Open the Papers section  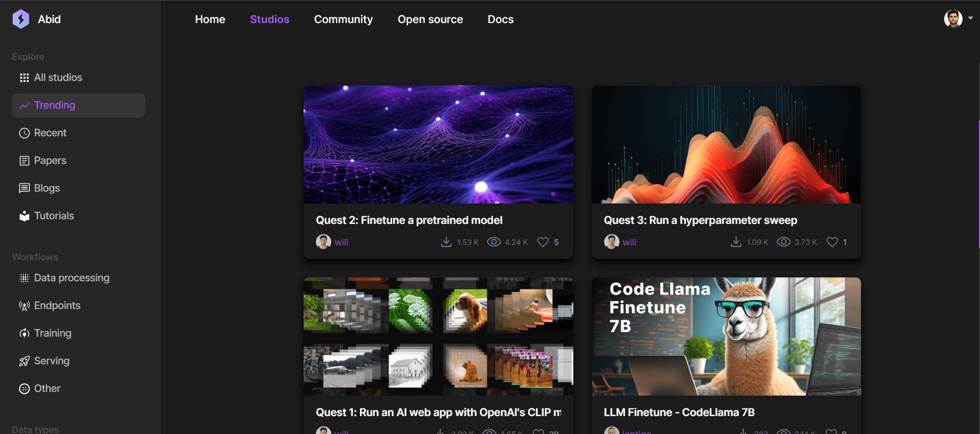pos(78,161)
